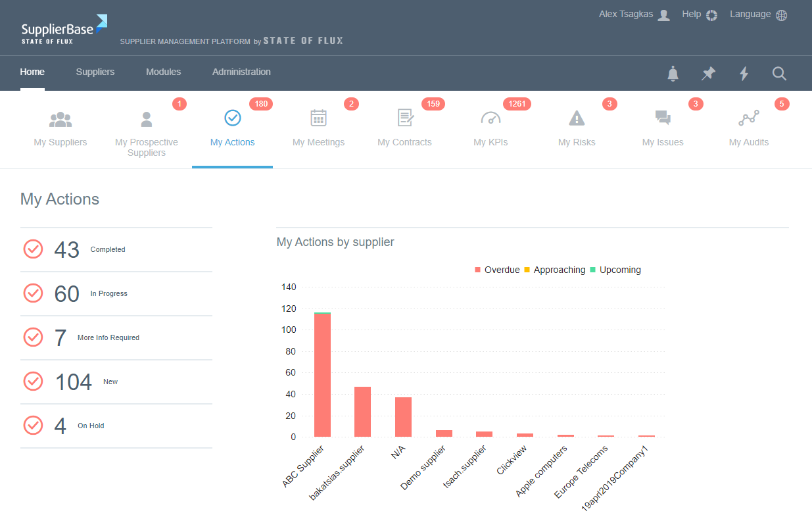
Task: Open the Help link
Action: coord(700,14)
